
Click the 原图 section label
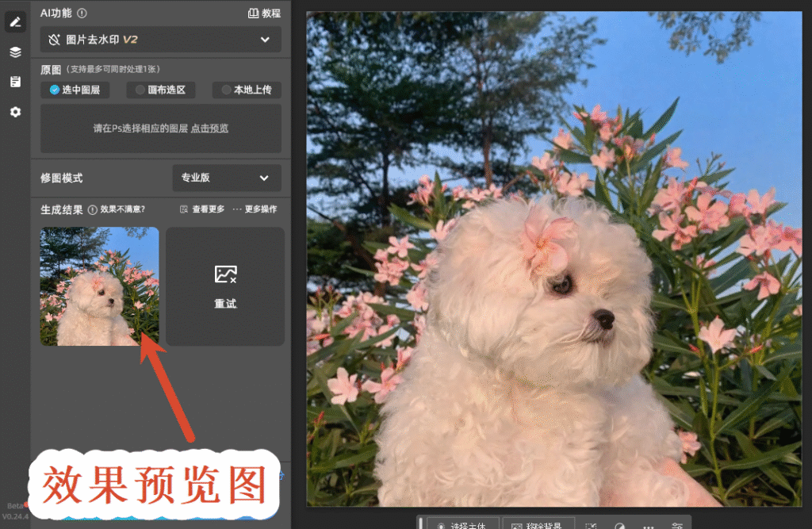[x=51, y=70]
